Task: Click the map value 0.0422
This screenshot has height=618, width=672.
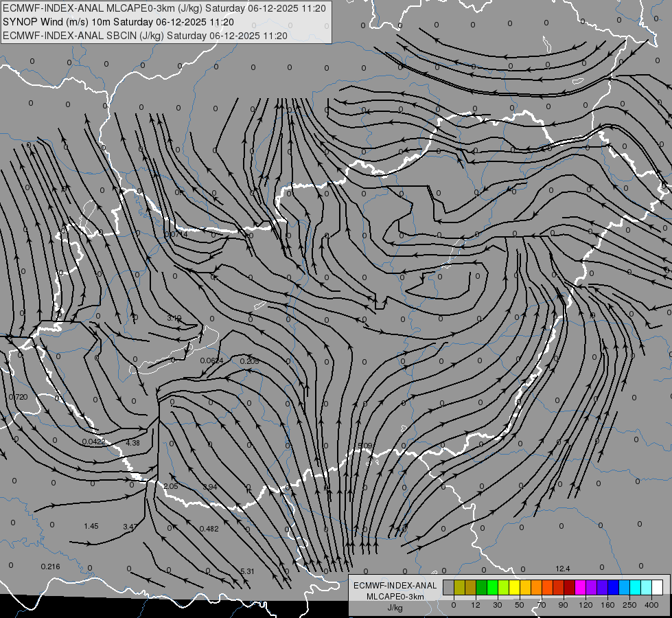Action: tap(94, 442)
